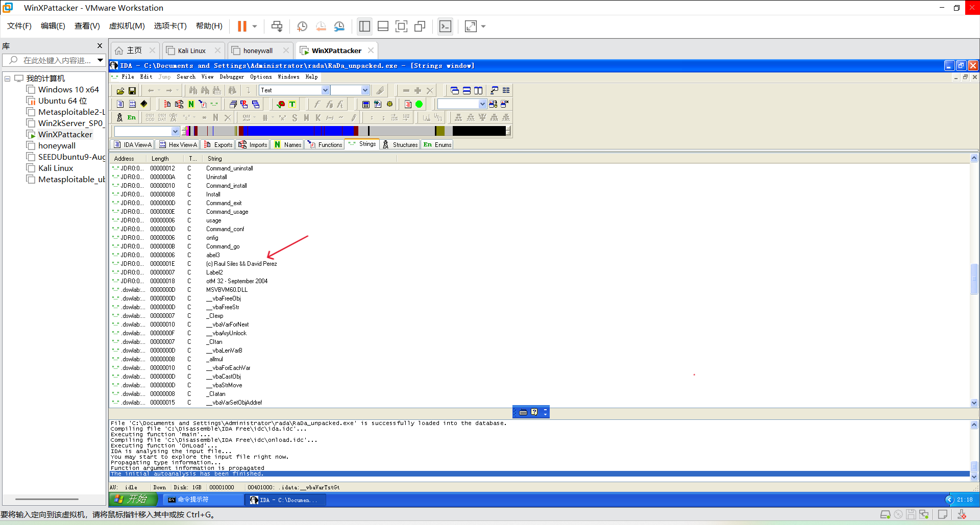Click VMware send Ctrl+Alt+Del icon
Image resolution: width=980 pixels, height=525 pixels.
tap(277, 27)
